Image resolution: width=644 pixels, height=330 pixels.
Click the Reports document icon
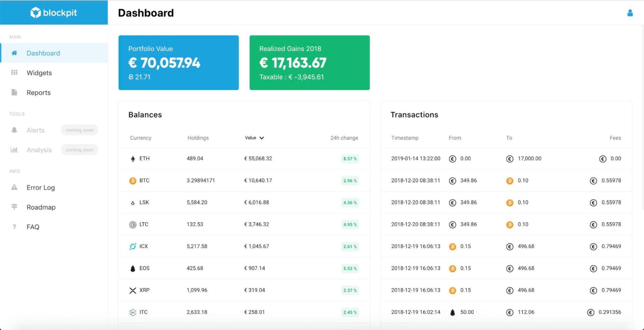point(14,92)
